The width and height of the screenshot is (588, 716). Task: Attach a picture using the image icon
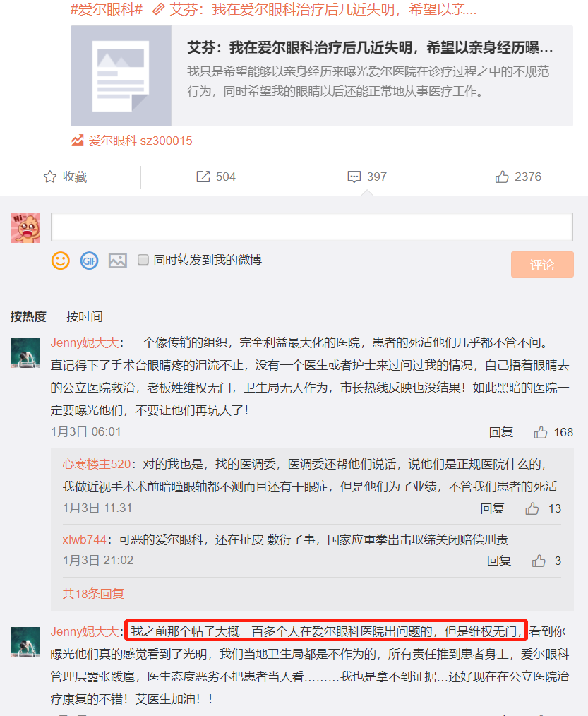[x=118, y=261]
